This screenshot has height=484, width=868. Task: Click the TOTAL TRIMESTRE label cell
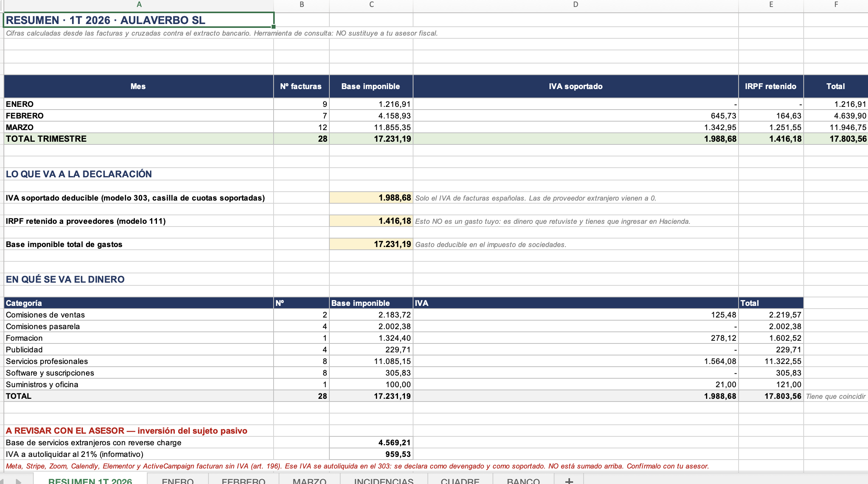(139, 139)
